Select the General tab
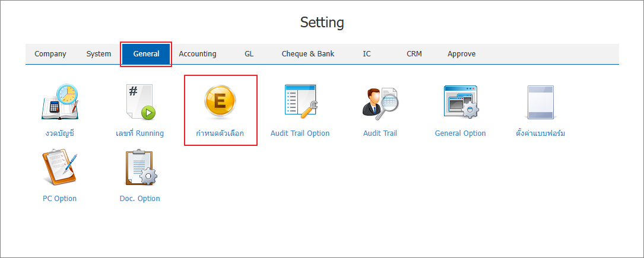Image resolution: width=644 pixels, height=258 pixels. [146, 54]
